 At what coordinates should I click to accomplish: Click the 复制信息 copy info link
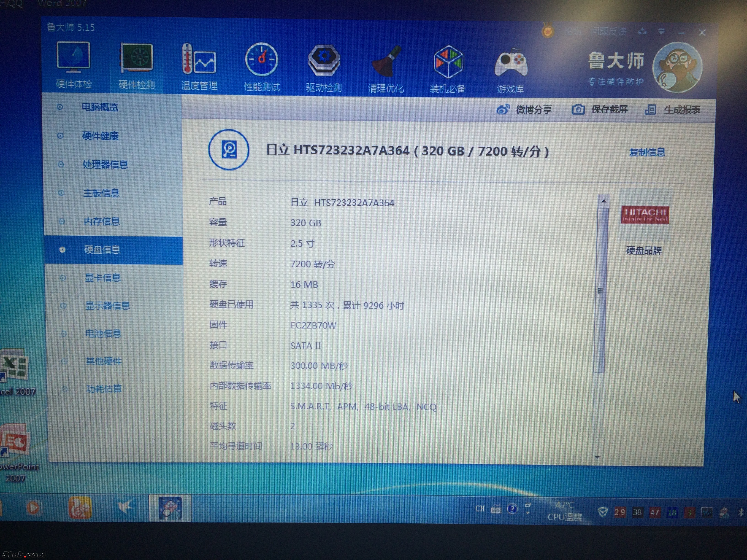[647, 152]
